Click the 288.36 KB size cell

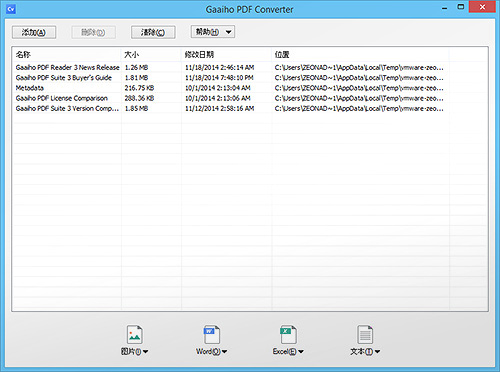139,98
